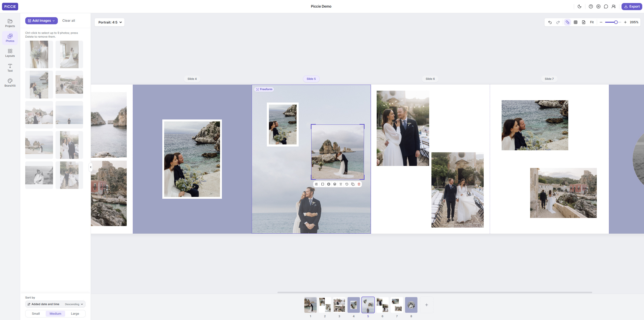Select Small thumbnail size
The image size is (644, 320).
(36, 313)
